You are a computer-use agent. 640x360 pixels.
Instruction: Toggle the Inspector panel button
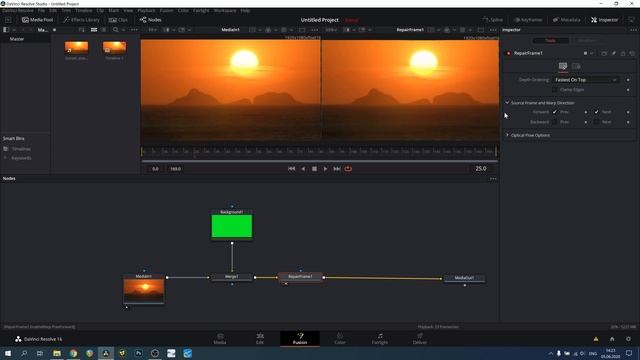pos(604,20)
